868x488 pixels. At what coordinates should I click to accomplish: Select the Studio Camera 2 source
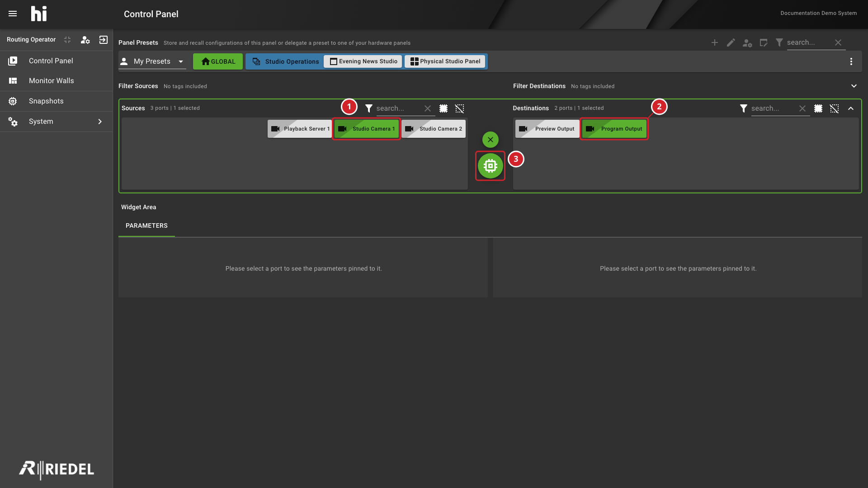tap(434, 129)
